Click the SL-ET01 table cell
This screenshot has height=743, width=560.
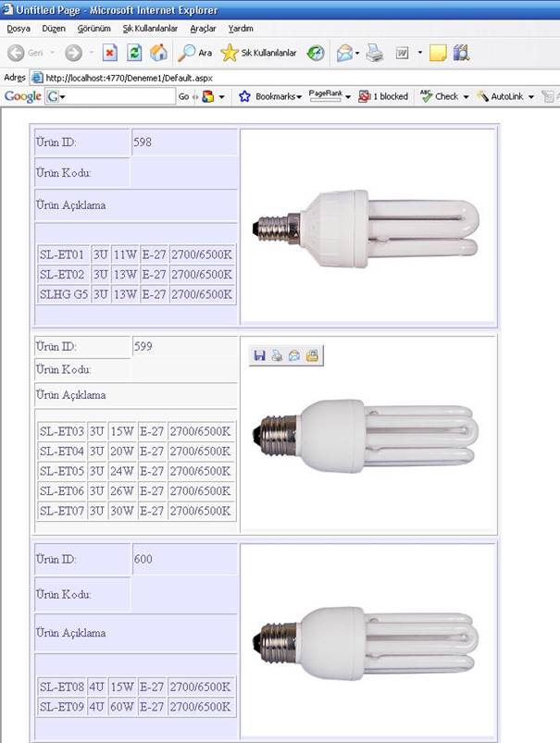63,254
